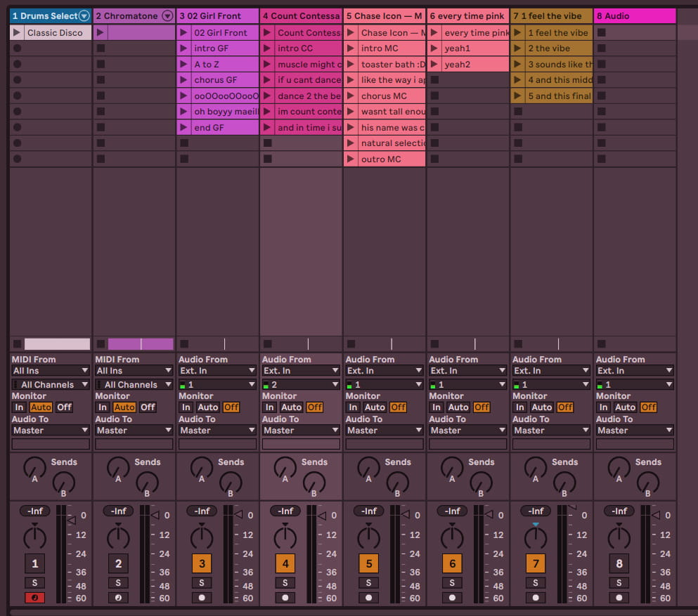698x616 pixels.
Task: Click Send B knob on track 4
Action: [x=314, y=483]
